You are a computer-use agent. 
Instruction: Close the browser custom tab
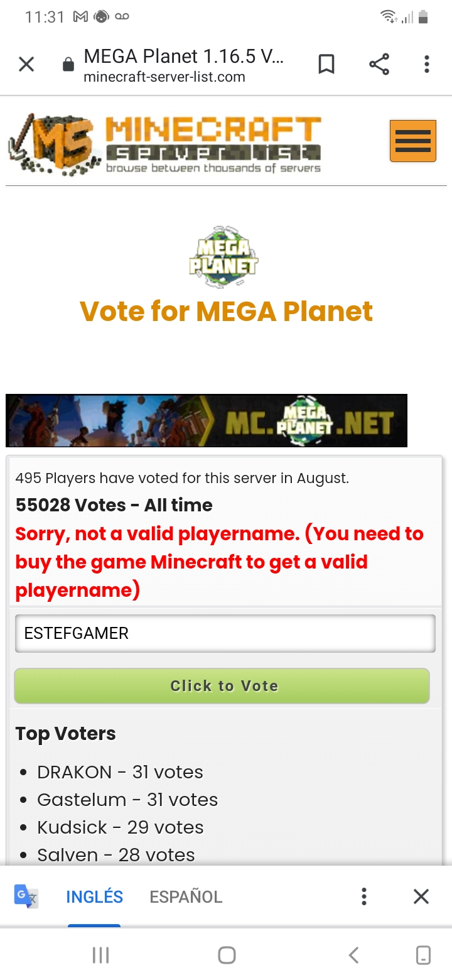[26, 64]
